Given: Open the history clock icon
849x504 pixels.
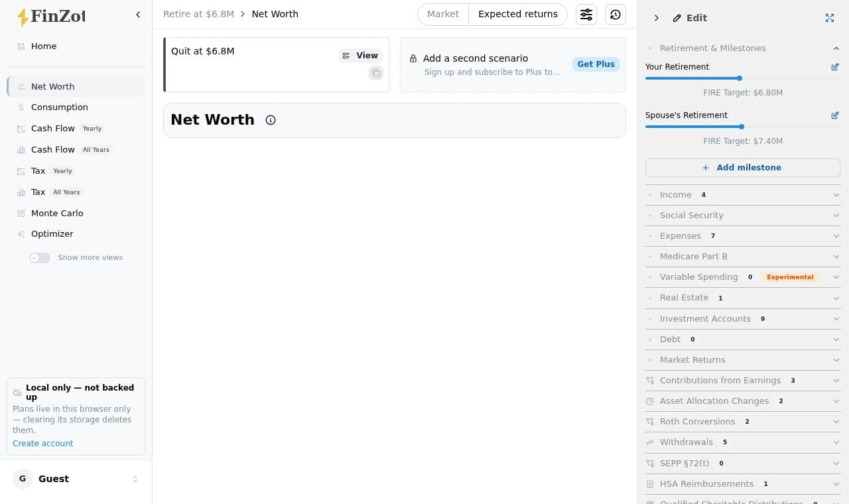Looking at the screenshot, I should pyautogui.click(x=616, y=15).
